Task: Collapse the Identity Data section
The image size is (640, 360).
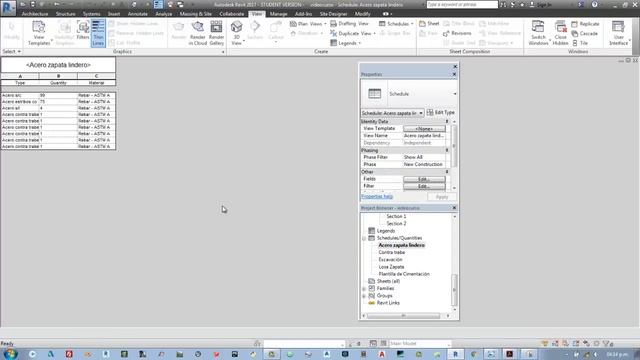Action: (447, 122)
